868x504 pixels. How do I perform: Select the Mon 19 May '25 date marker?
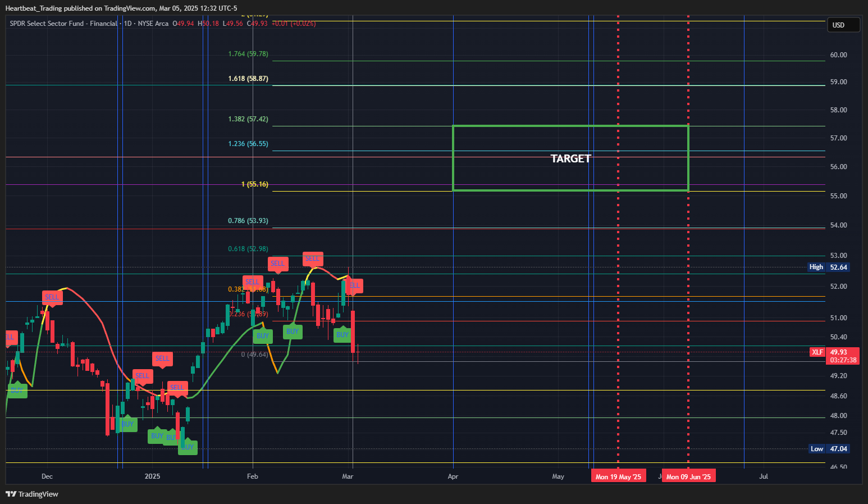coord(618,476)
